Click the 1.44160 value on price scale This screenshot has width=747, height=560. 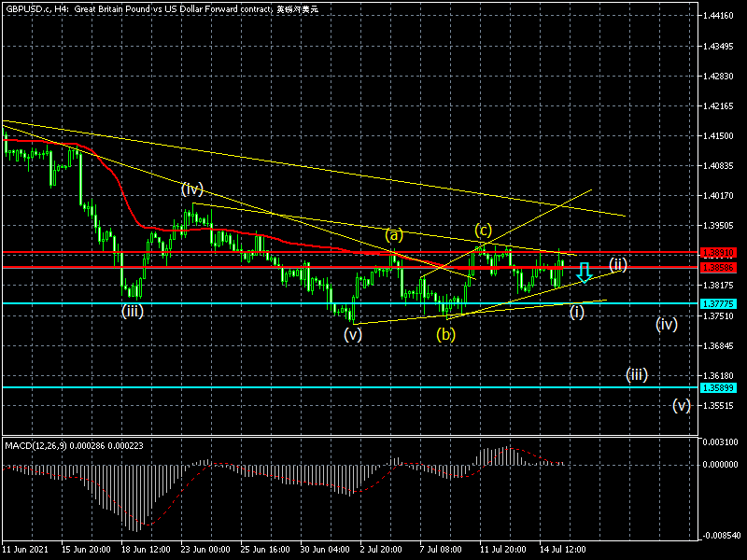[x=720, y=16]
